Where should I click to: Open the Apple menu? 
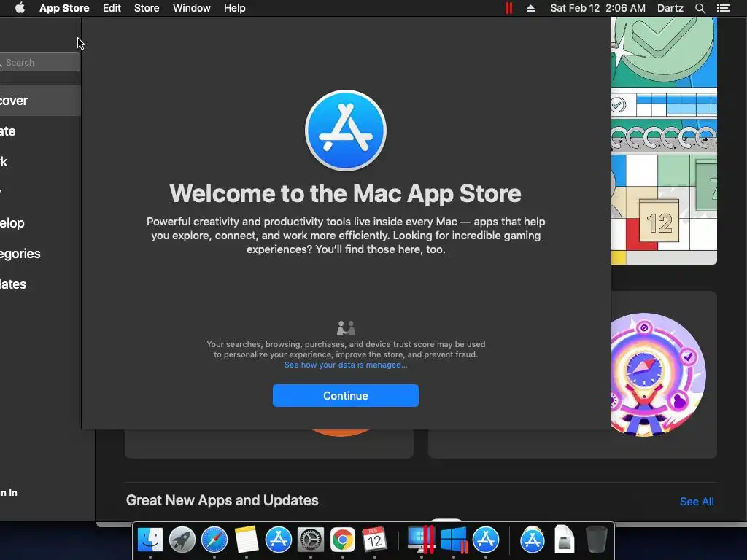(20, 8)
